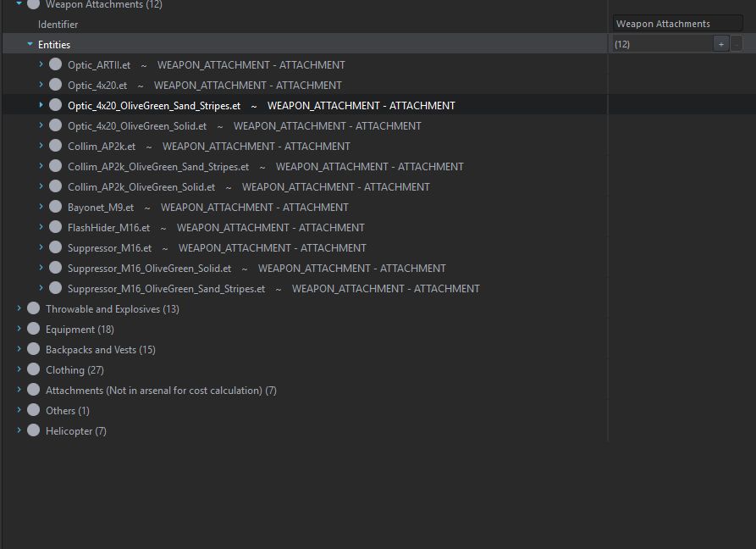Click the circle icon beside Helicopter category
This screenshot has width=756, height=549.
pos(34,430)
